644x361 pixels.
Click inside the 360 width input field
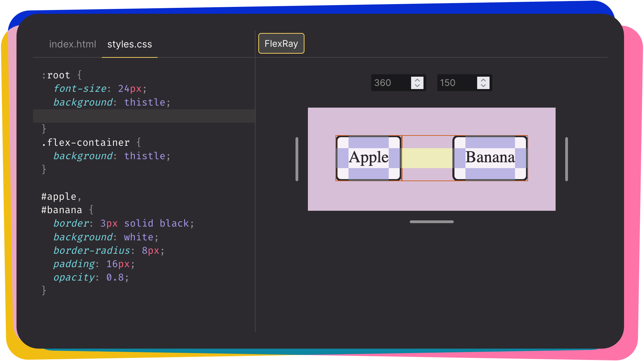coord(389,83)
